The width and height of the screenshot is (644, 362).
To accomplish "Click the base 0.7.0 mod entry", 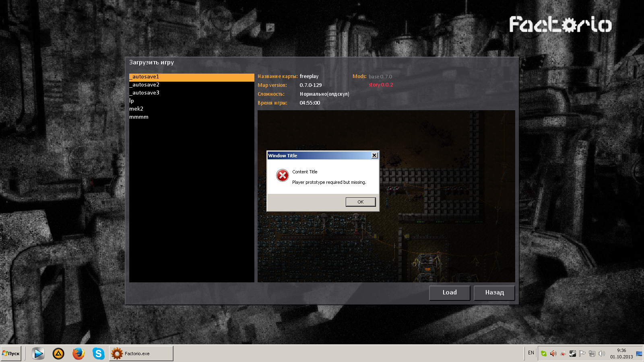I will (x=380, y=77).
